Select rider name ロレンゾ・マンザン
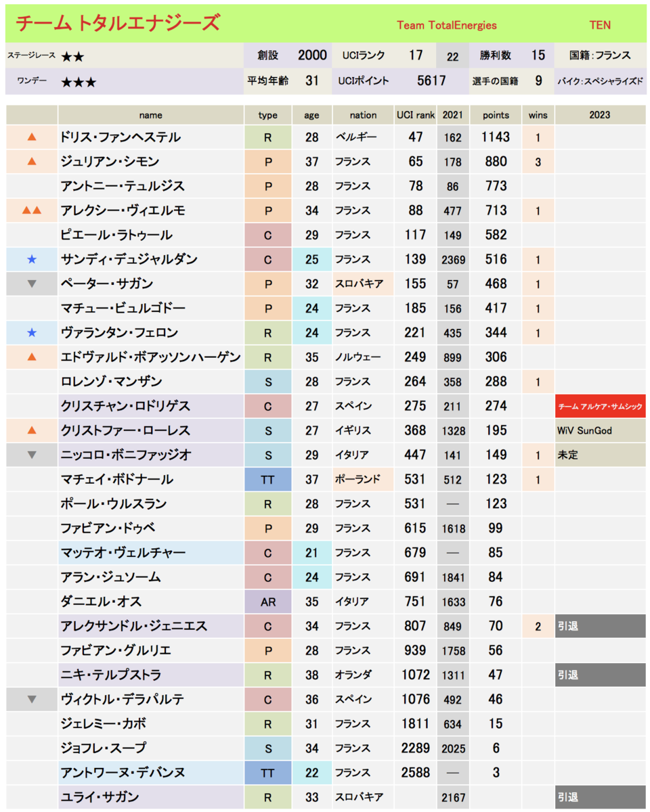Image resolution: width=650 pixels, height=812 pixels. (x=112, y=382)
